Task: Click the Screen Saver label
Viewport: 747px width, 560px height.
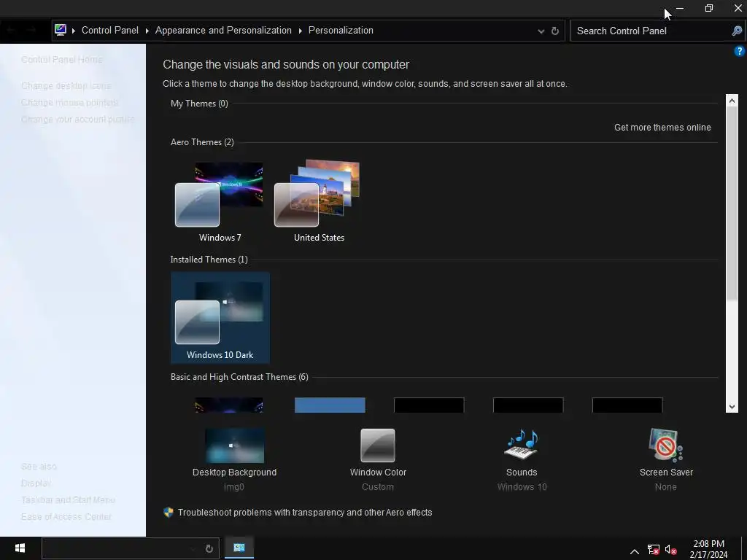Action: click(666, 472)
